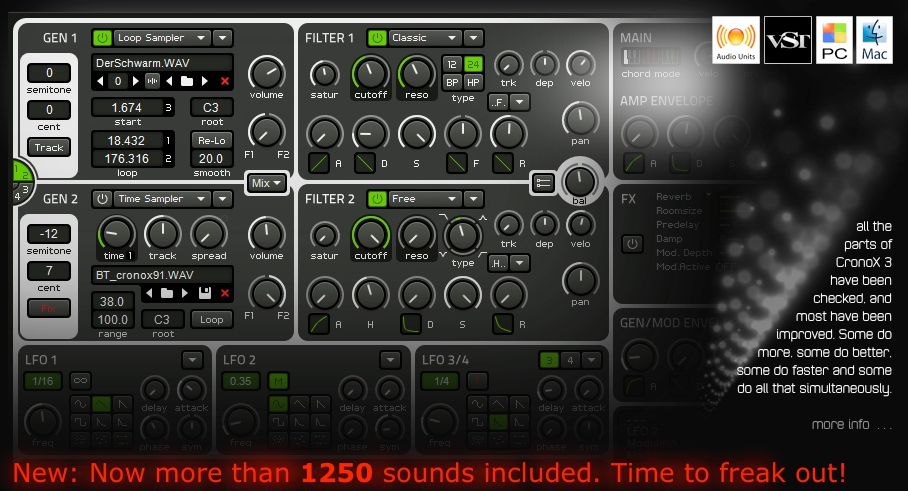908x491 pixels.
Task: Select the sine waveform in LFO 1
Action: click(78, 403)
